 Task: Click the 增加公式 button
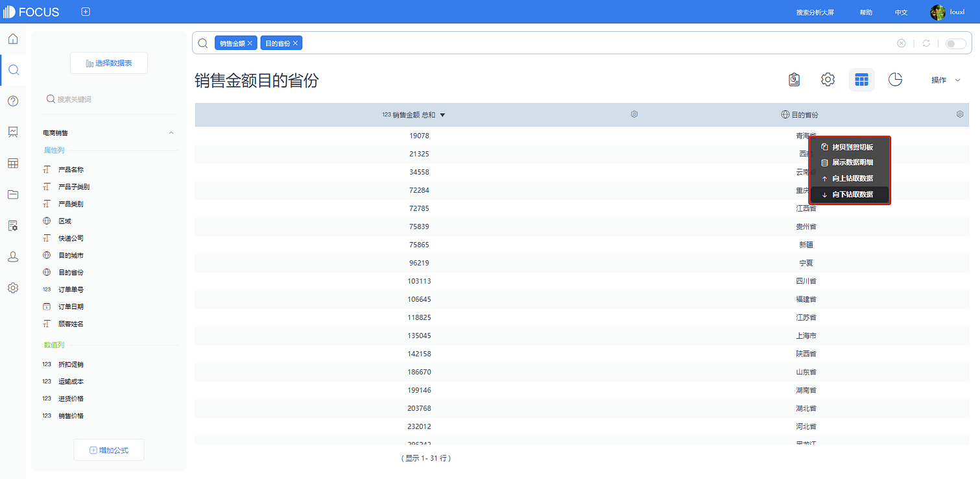point(109,450)
